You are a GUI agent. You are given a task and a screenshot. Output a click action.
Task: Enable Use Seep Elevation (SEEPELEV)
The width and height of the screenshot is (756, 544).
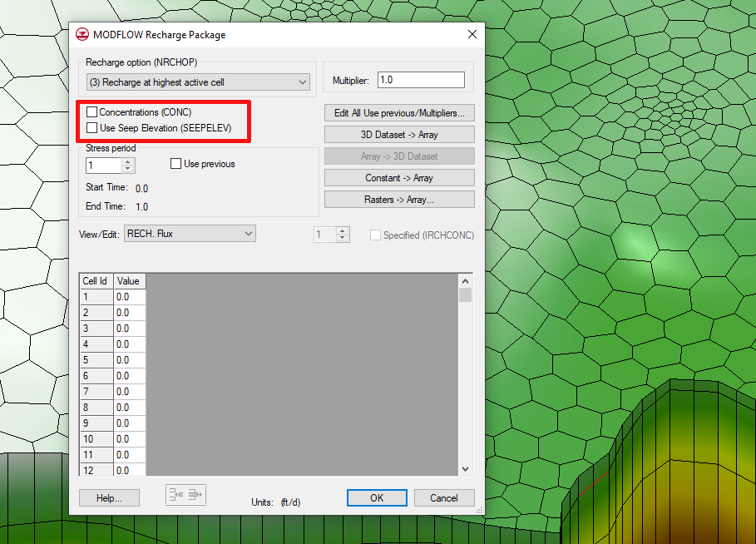point(92,126)
